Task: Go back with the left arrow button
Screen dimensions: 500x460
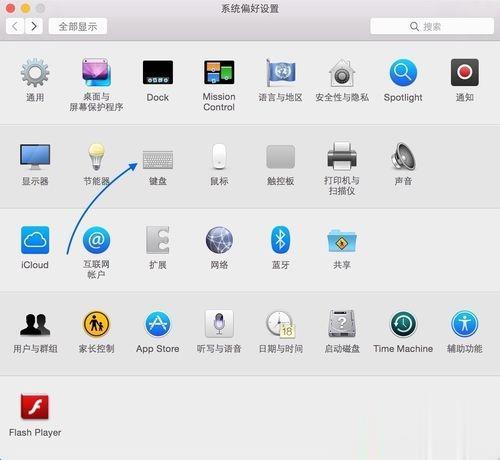Action: (x=15, y=26)
